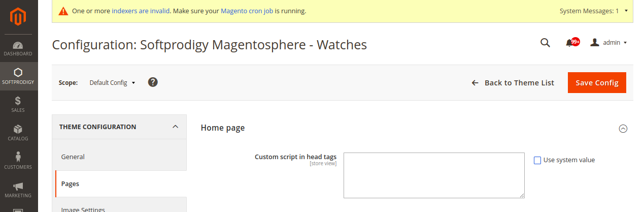Screen dimensions: 644x212
Task: Open the Customers menu
Action: (19, 162)
